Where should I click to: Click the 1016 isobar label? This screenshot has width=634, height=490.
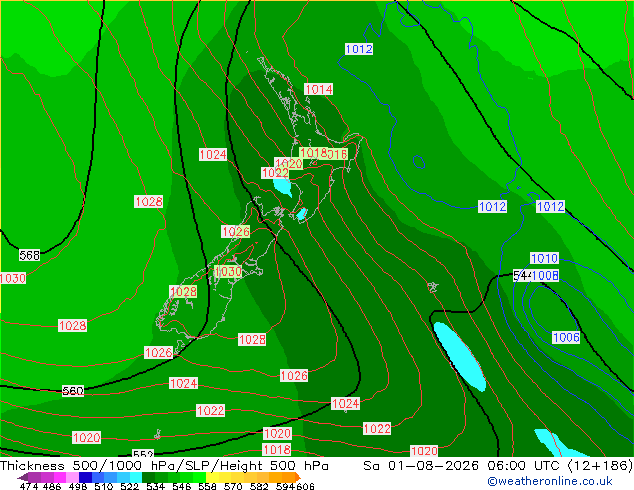point(338,154)
